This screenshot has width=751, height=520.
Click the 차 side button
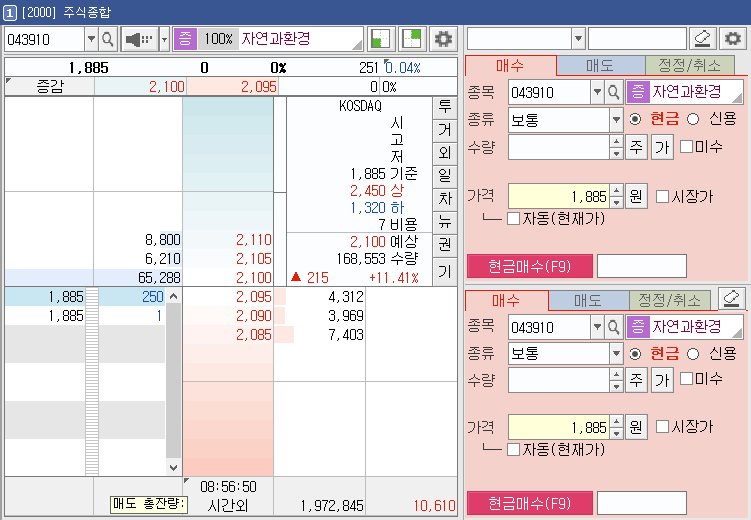[444, 199]
